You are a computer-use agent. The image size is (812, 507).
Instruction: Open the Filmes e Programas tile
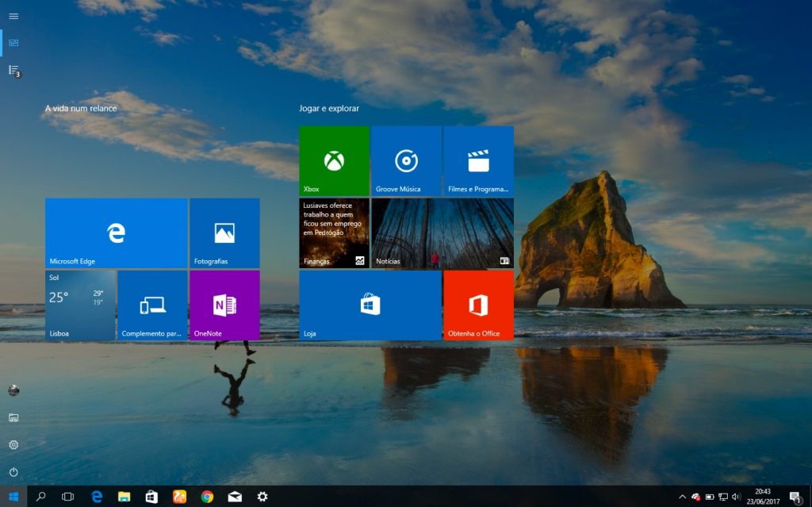coord(478,161)
